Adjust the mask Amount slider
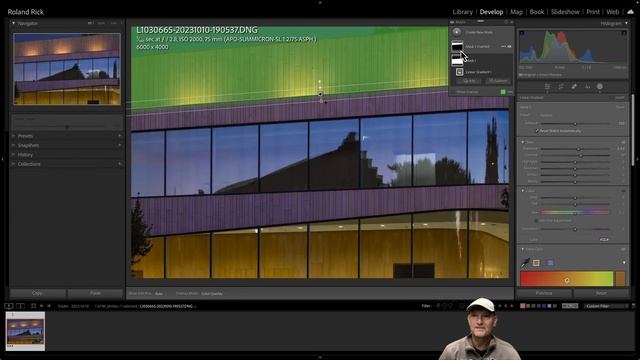 575,123
